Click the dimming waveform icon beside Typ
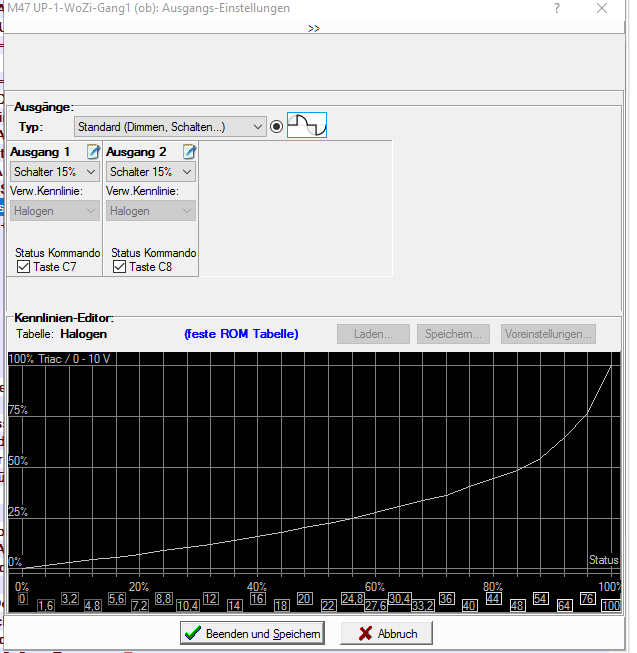The width and height of the screenshot is (637, 653). [307, 126]
